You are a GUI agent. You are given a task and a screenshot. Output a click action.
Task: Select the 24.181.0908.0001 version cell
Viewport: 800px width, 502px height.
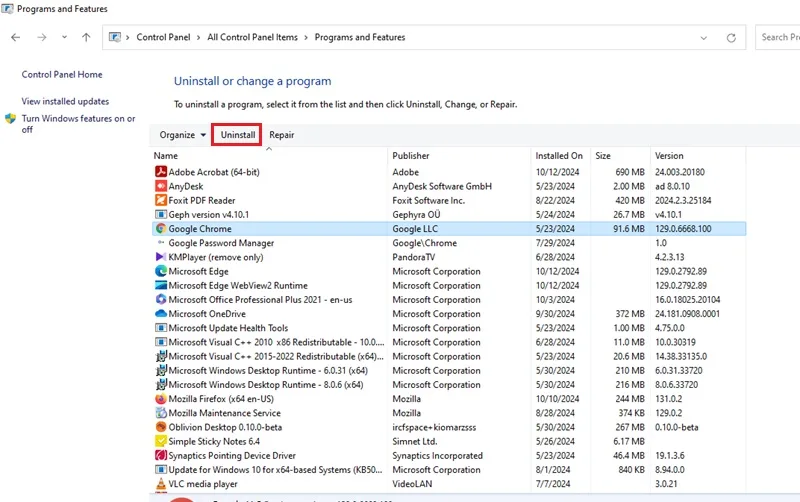pos(687,314)
